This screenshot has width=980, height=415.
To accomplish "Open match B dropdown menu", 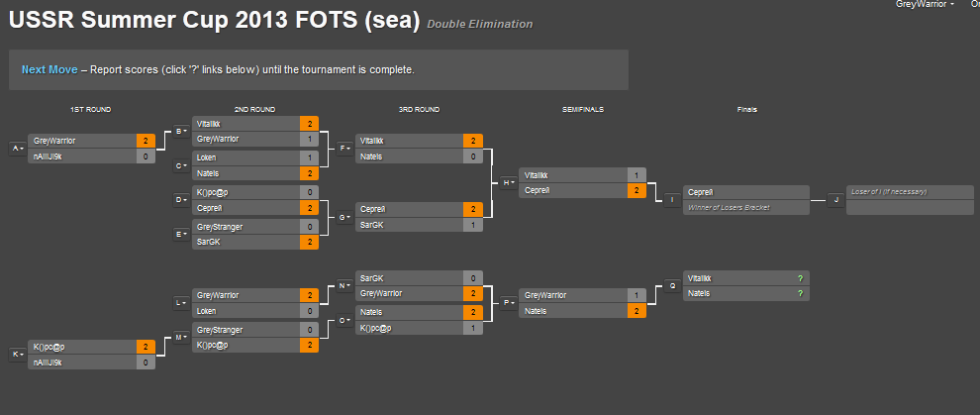I will pyautogui.click(x=181, y=132).
